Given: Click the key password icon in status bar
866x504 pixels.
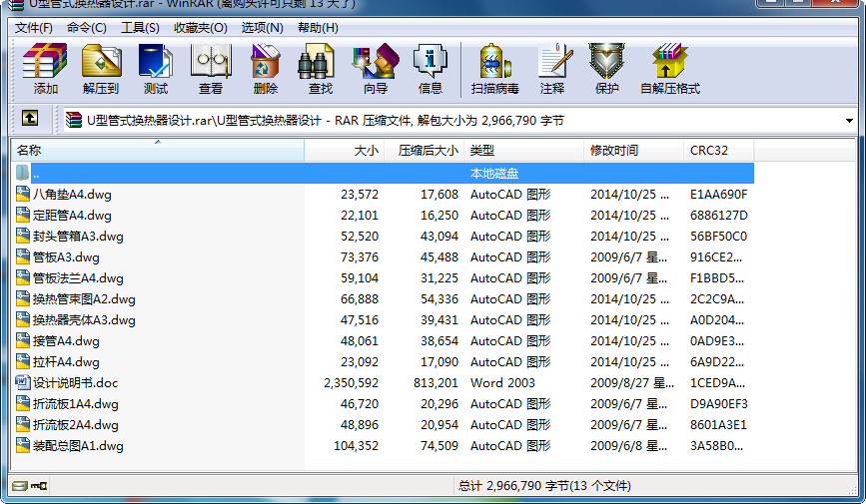Looking at the screenshot, I should (39, 486).
